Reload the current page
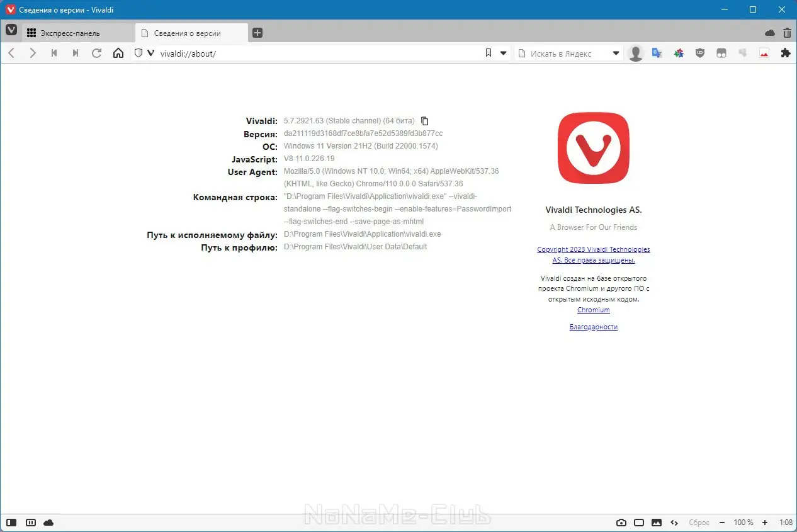The width and height of the screenshot is (797, 532). tap(96, 53)
